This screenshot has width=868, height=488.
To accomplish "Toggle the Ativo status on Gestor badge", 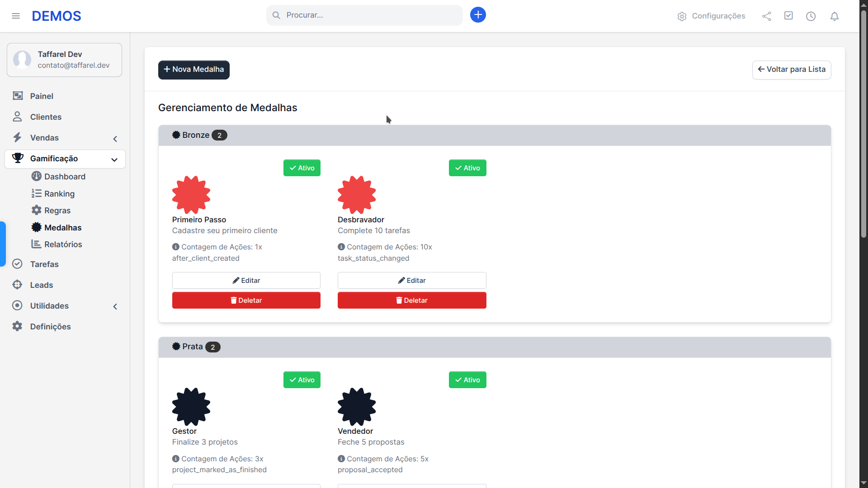I will pyautogui.click(x=302, y=380).
